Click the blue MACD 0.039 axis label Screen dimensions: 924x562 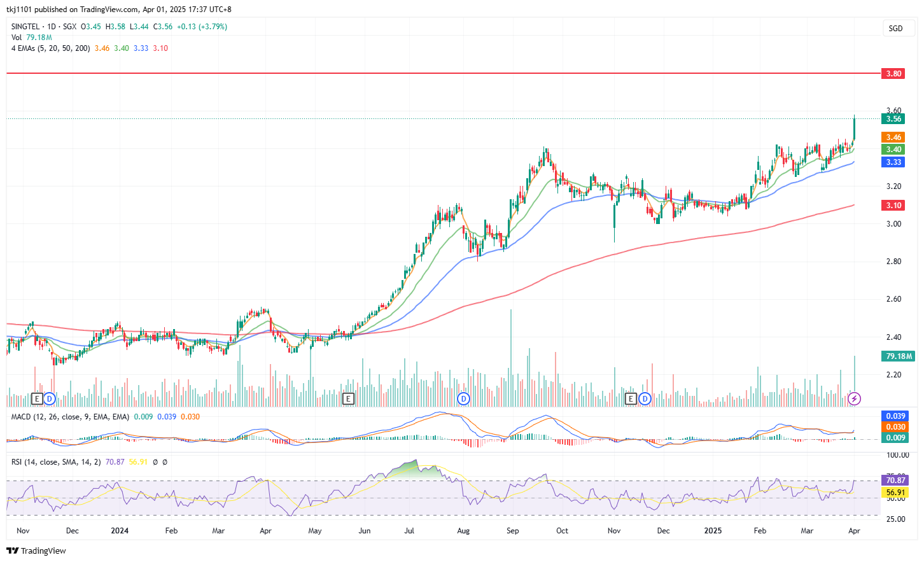[x=895, y=416]
